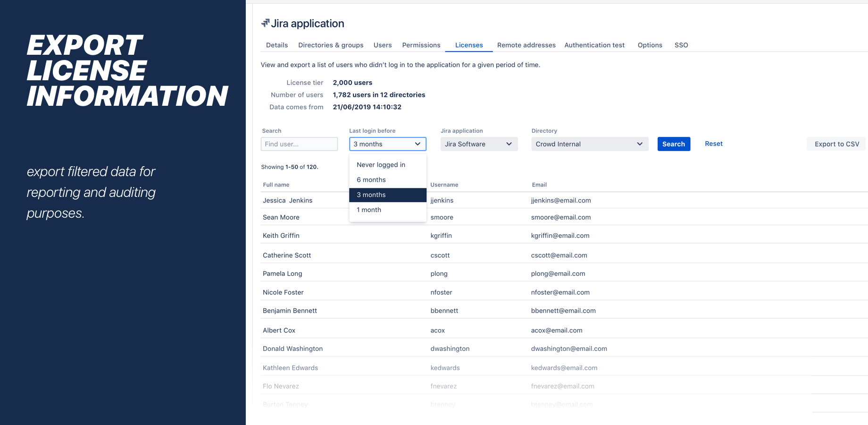868x425 pixels.
Task: Click Sean Moore in the list
Action: point(281,217)
